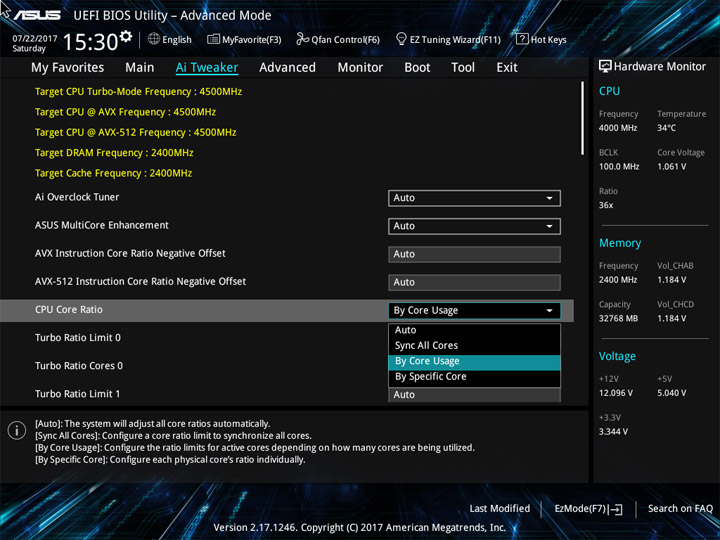Click Target CPU Turbo-Mode Frequency line

pos(138,91)
